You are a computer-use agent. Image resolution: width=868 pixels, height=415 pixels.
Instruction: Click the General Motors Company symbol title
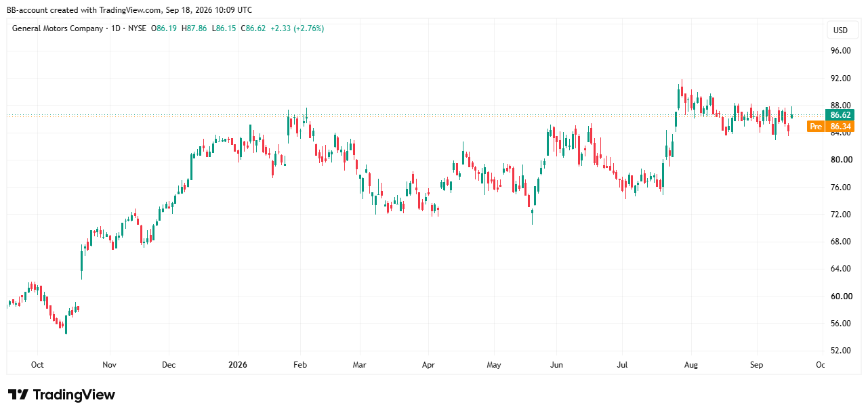click(58, 28)
